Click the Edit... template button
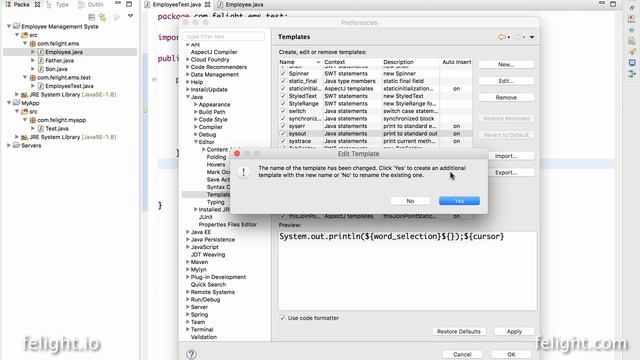640x360 pixels. coord(506,81)
